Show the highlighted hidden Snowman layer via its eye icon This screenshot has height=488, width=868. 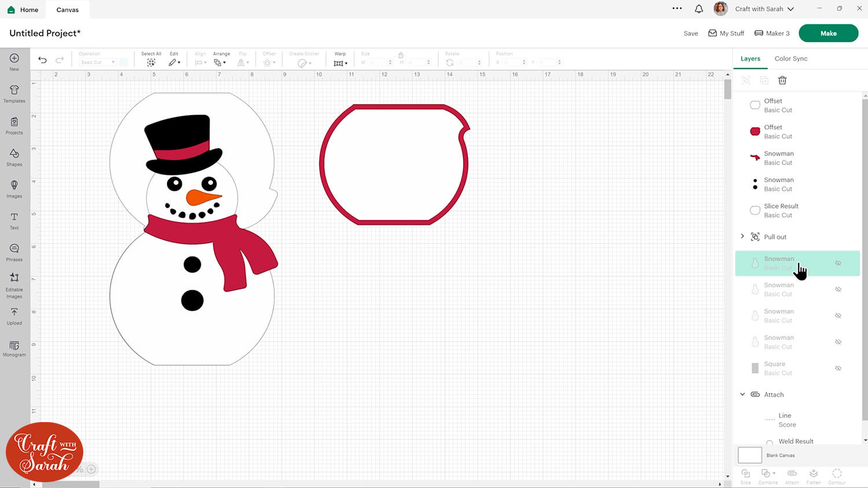[838, 263]
